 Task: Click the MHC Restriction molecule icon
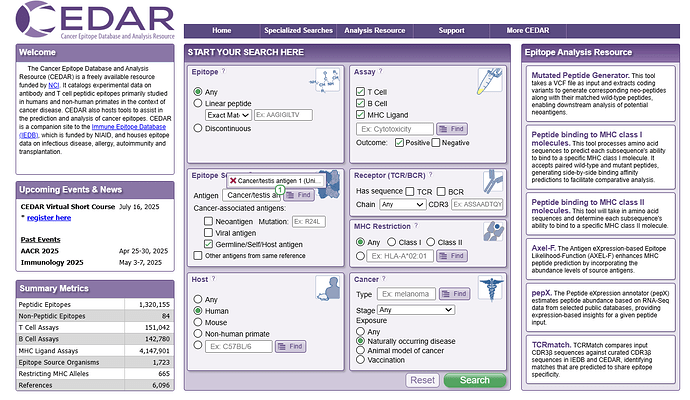click(493, 231)
